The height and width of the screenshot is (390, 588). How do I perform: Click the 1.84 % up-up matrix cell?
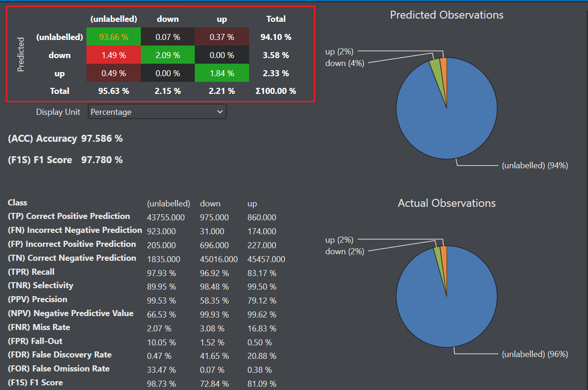[x=222, y=73]
